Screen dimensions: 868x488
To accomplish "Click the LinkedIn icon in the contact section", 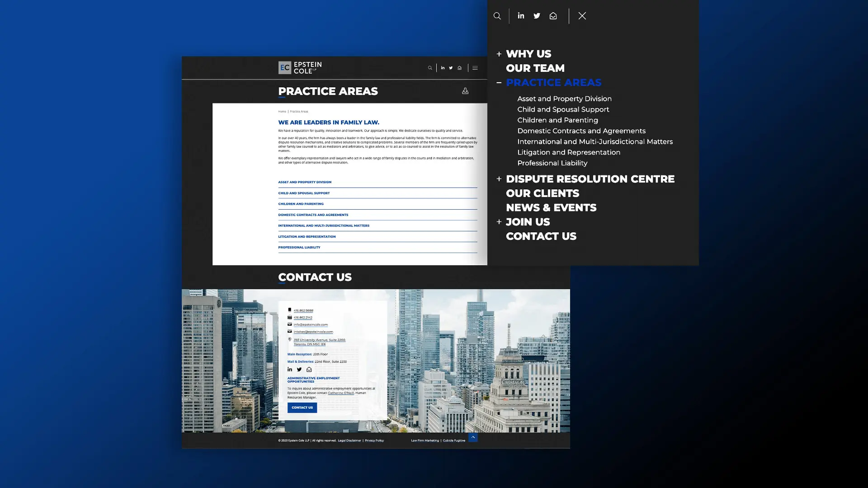I will (x=290, y=369).
